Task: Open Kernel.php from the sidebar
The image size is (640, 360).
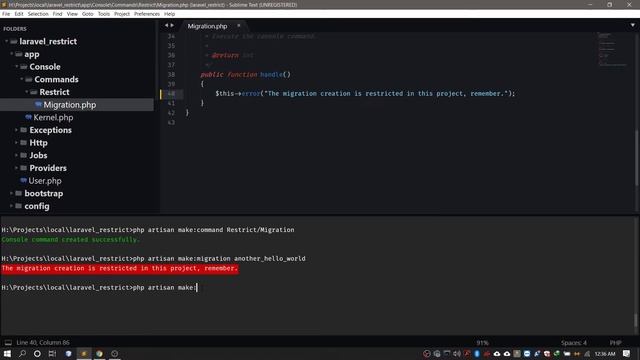Action: [x=53, y=118]
